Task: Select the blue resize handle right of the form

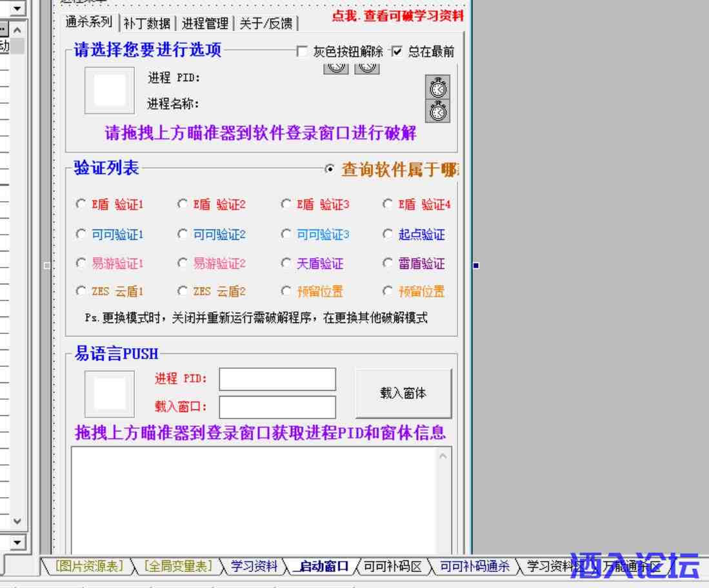Action: tap(475, 265)
